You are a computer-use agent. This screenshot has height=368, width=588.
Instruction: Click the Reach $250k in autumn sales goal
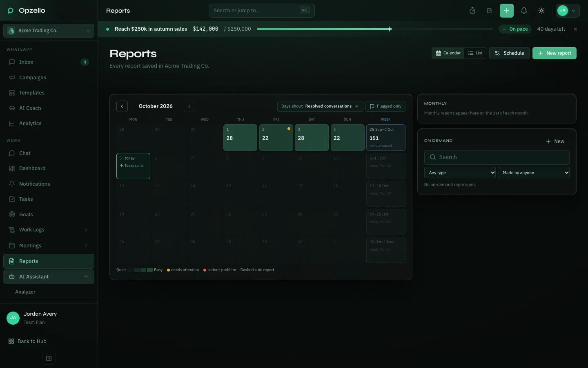coord(151,29)
